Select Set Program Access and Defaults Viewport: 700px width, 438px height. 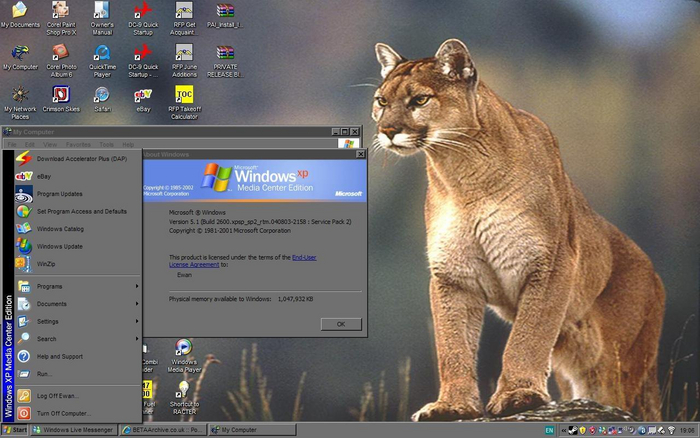[78, 211]
